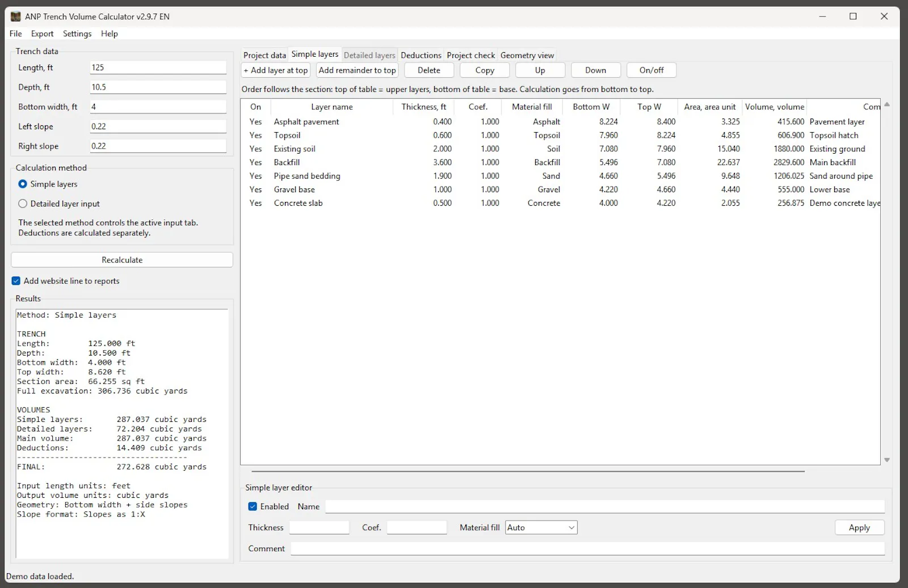908x588 pixels.
Task: Click the Bottom W column header
Action: (591, 107)
